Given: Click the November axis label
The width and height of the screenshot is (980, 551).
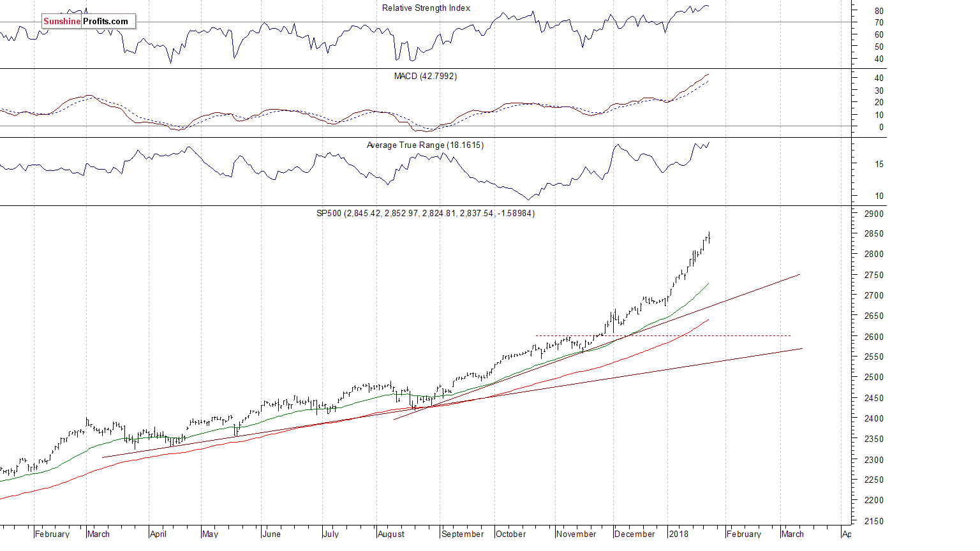Looking at the screenshot, I should (576, 534).
